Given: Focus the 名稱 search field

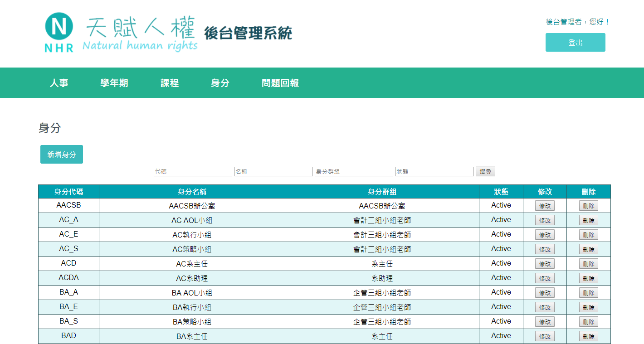Looking at the screenshot, I should pyautogui.click(x=273, y=171).
